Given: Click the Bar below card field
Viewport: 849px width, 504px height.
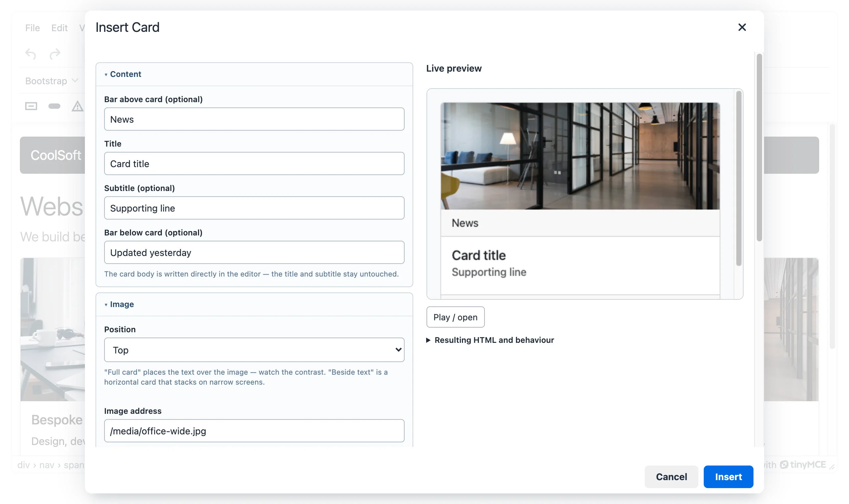Looking at the screenshot, I should [x=254, y=252].
